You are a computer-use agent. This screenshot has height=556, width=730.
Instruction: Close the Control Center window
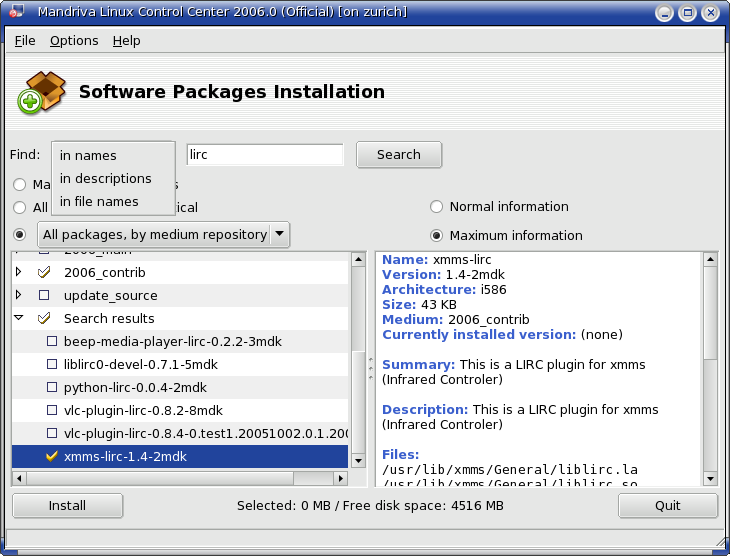point(711,13)
